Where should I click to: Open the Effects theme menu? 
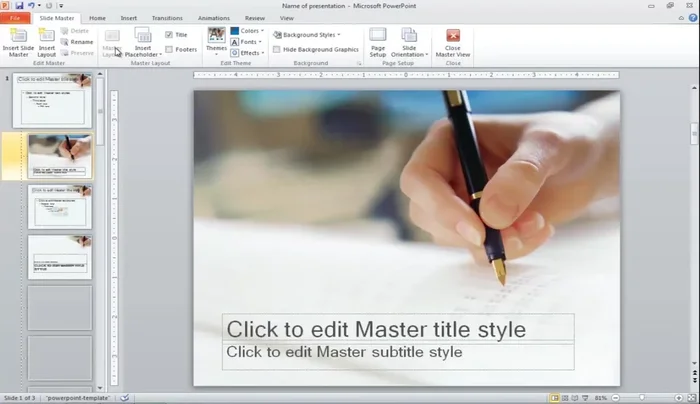248,53
